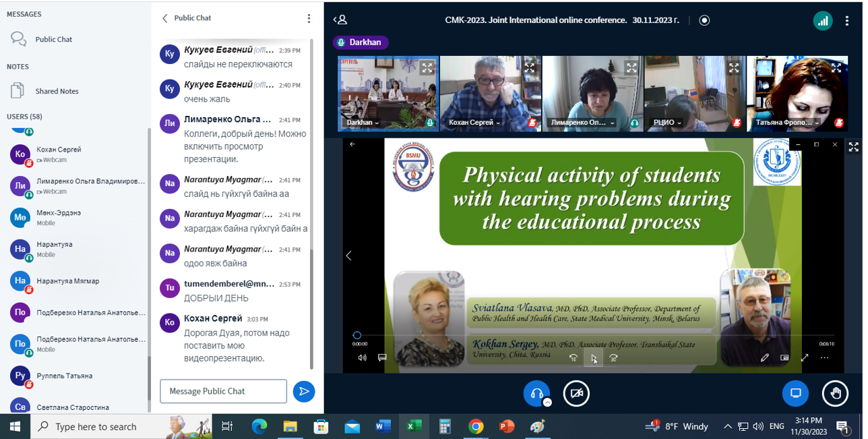This screenshot has width=868, height=439.
Task: Click the Windows taskbar search box
Action: tap(121, 426)
